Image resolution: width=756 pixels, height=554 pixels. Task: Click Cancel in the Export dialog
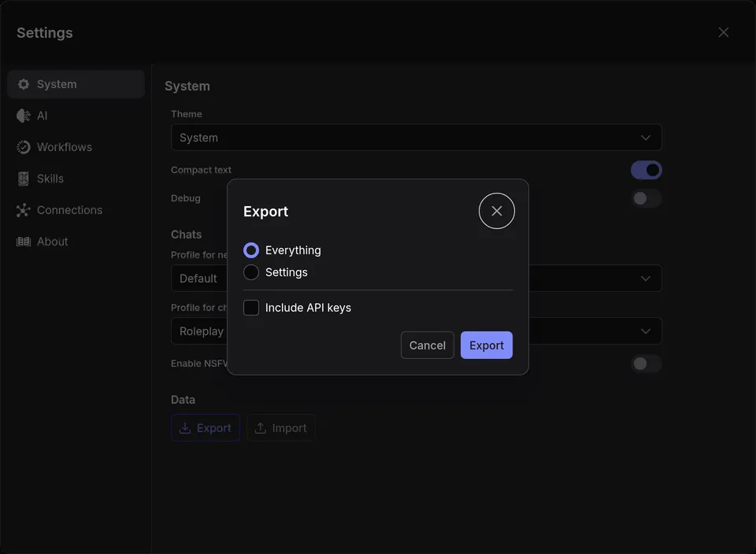click(427, 345)
